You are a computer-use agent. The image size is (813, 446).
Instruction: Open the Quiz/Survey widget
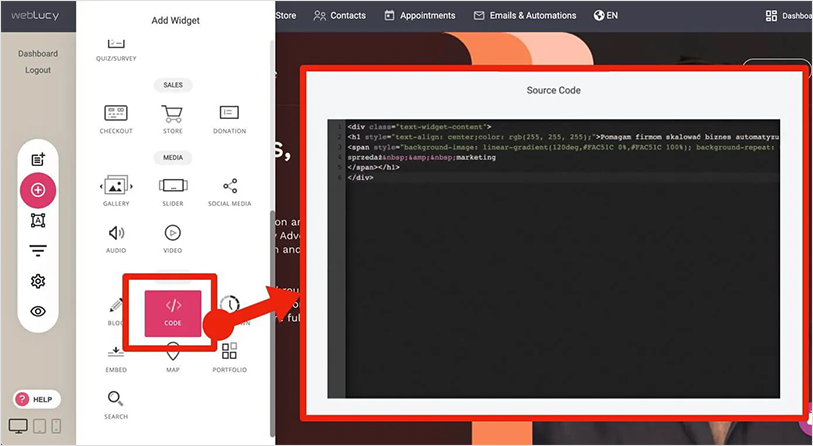(116, 50)
